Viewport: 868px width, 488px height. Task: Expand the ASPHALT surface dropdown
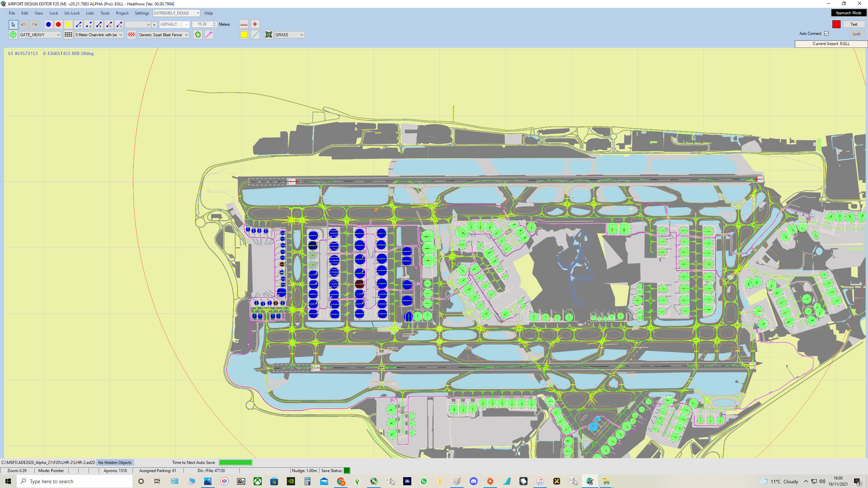[x=174, y=24]
